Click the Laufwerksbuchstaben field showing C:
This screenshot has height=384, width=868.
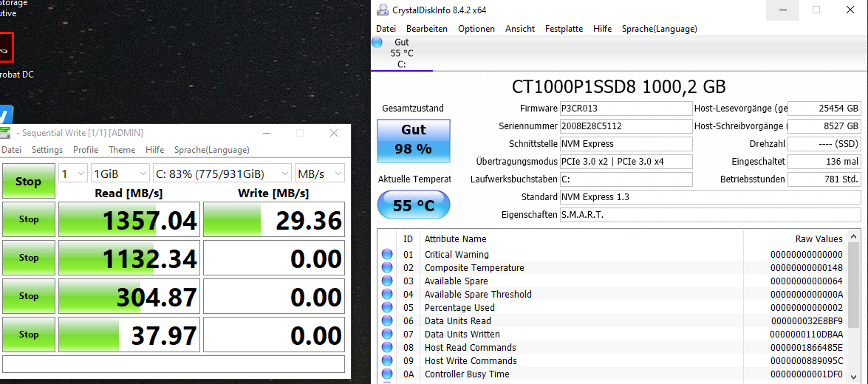pyautogui.click(x=626, y=179)
